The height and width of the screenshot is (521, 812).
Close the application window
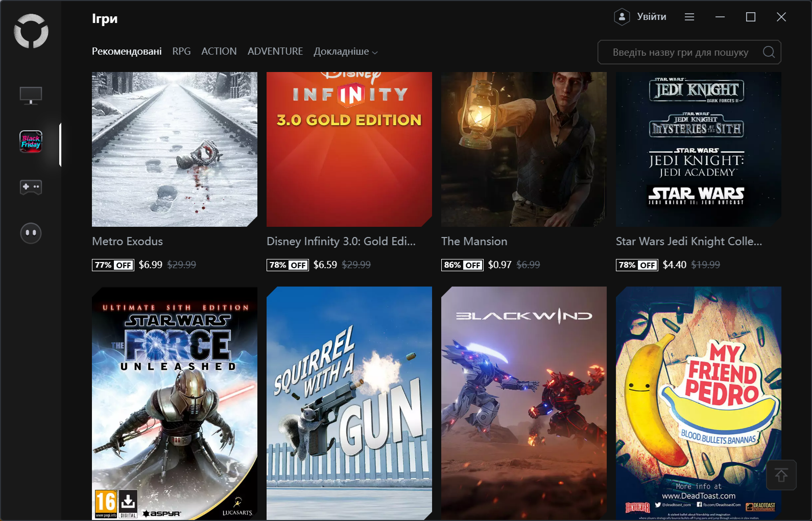point(781,17)
